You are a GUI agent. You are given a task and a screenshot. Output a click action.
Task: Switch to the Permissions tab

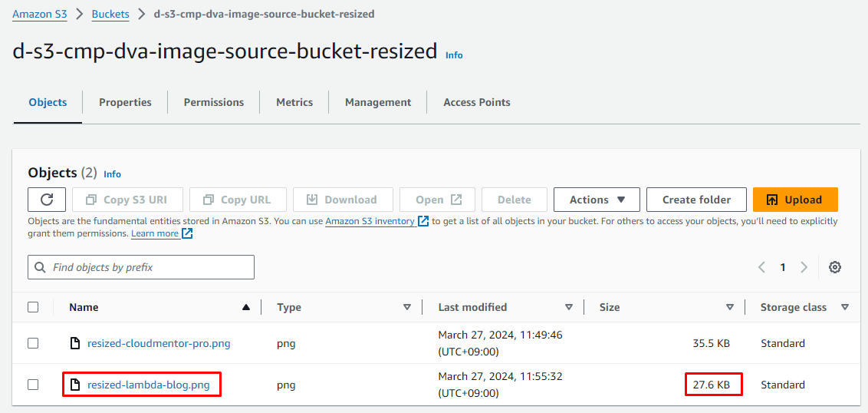[x=213, y=102]
